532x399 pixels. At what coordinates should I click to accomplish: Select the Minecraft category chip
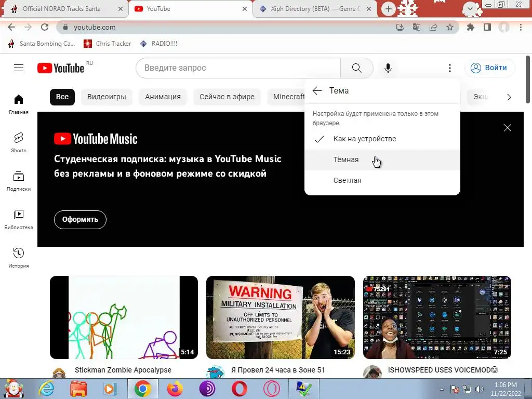click(x=287, y=97)
